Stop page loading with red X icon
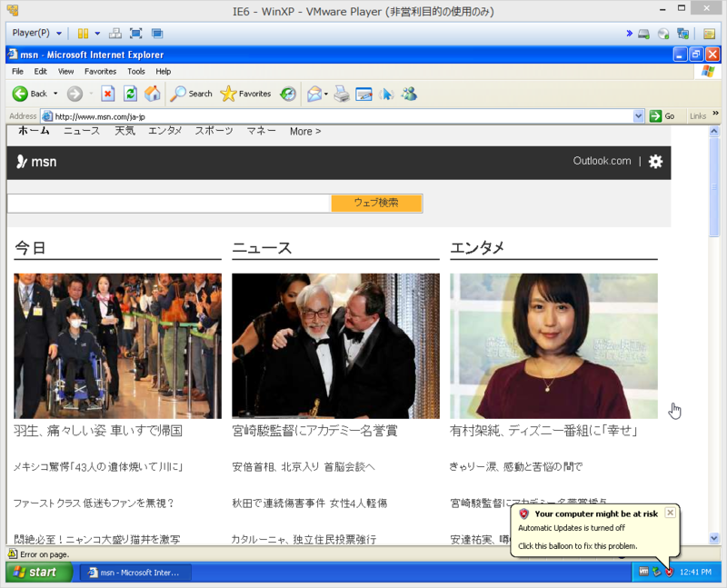Image resolution: width=727 pixels, height=588 pixels. click(x=107, y=94)
